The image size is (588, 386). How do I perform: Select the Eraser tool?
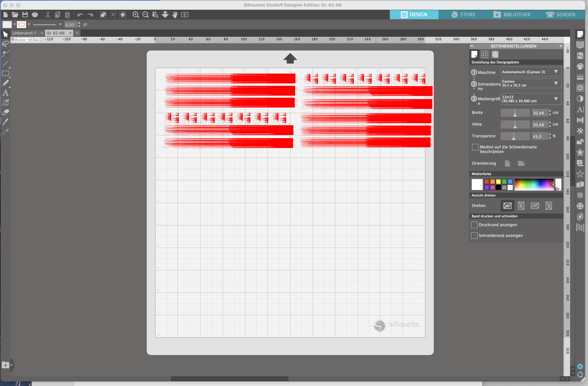coord(5,113)
